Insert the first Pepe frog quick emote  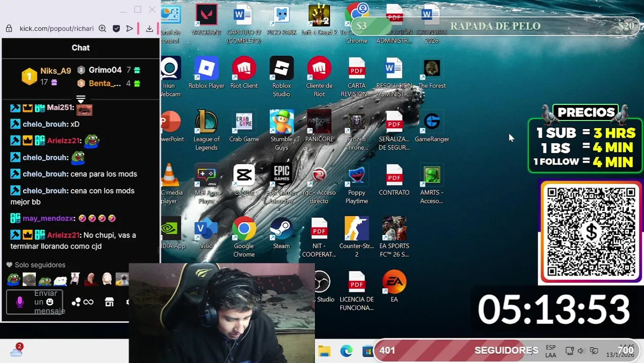tap(14, 279)
